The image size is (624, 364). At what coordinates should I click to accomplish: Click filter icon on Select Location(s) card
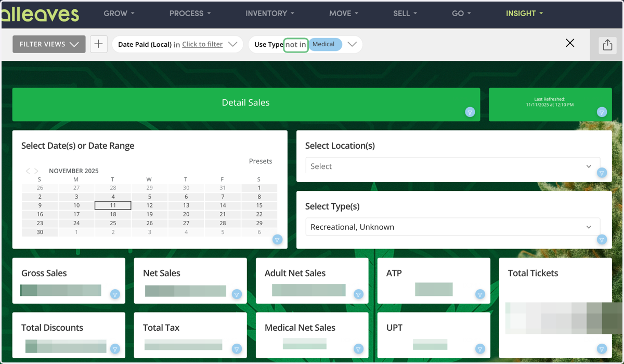pyautogui.click(x=602, y=173)
